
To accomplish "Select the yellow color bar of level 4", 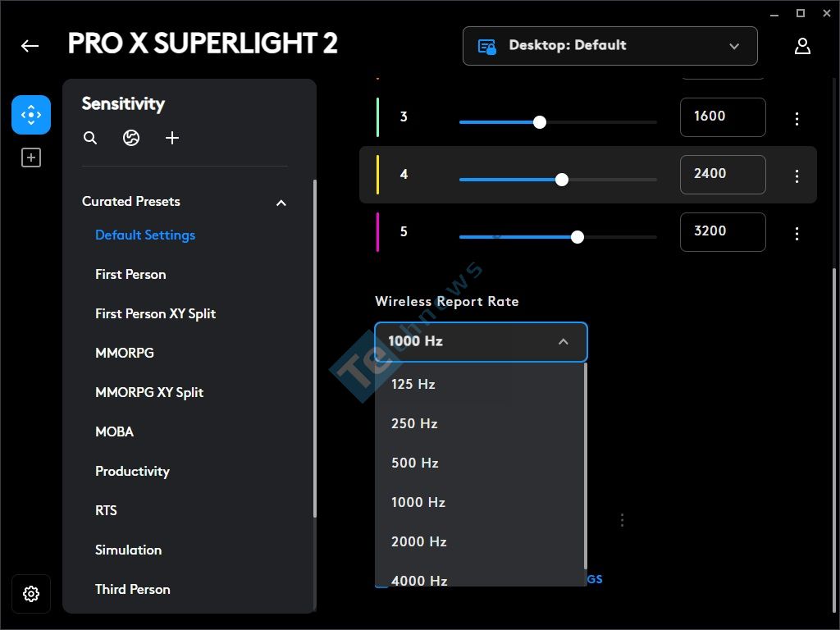I will coord(377,174).
